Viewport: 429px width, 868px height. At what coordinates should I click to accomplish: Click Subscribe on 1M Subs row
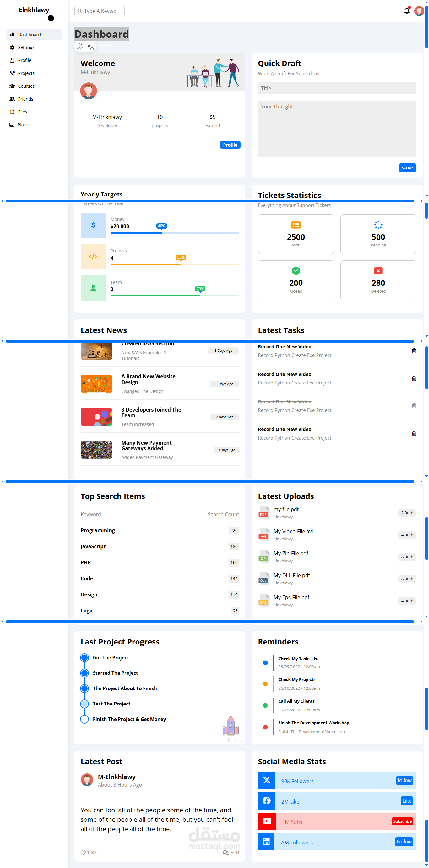(402, 821)
